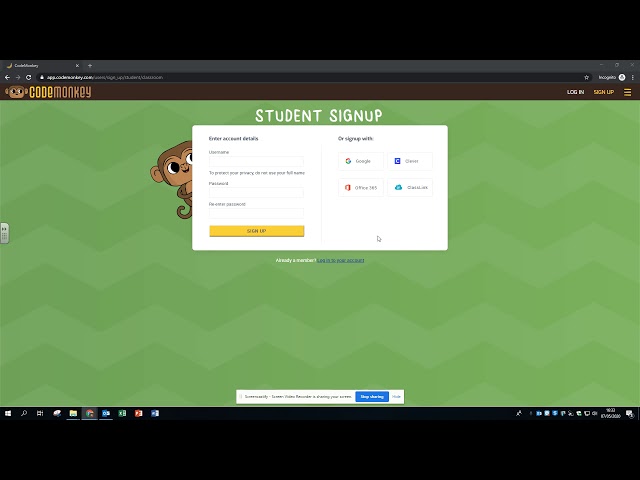Image resolution: width=640 pixels, height=480 pixels.
Task: Click the Chrome icon on the taskbar
Action: tap(89, 413)
